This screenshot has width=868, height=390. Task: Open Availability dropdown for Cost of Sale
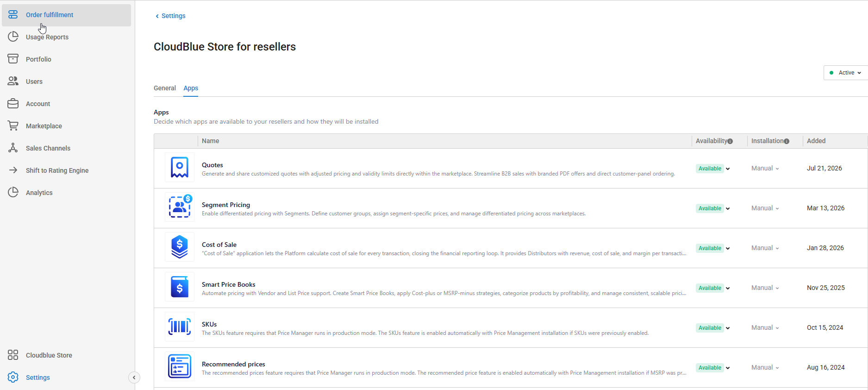pyautogui.click(x=713, y=248)
